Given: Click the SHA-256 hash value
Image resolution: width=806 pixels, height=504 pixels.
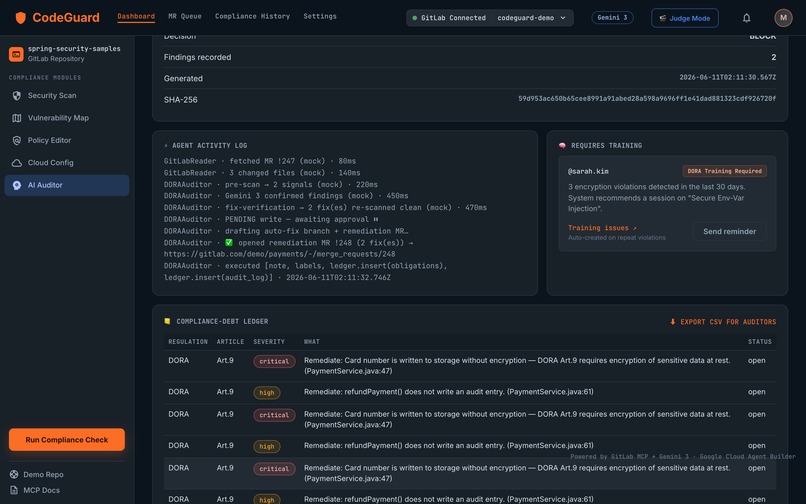Looking at the screenshot, I should coord(647,99).
